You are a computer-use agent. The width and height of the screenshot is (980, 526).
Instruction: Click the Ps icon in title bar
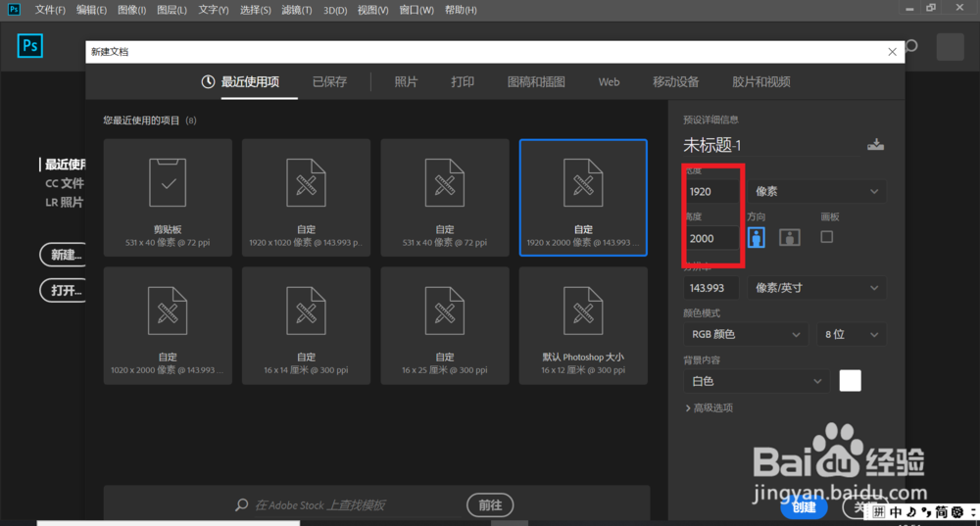14,10
